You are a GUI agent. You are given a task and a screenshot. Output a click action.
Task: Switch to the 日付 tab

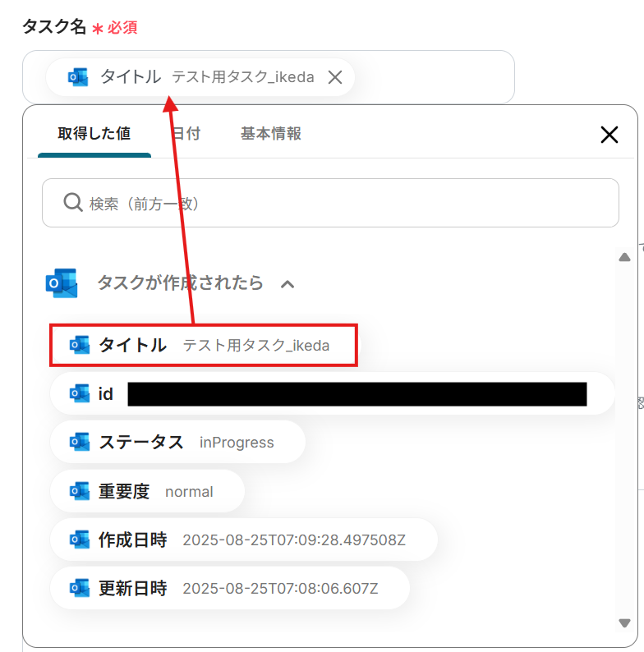coord(186,134)
